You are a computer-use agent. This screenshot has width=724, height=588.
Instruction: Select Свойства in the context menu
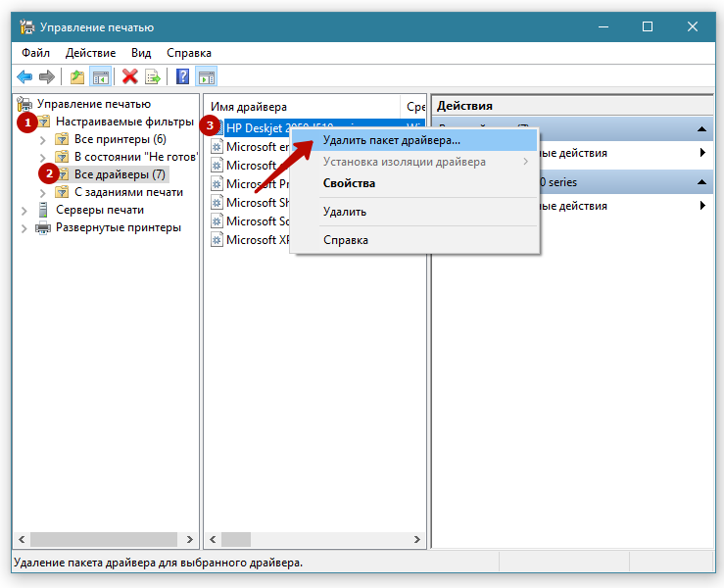point(349,183)
